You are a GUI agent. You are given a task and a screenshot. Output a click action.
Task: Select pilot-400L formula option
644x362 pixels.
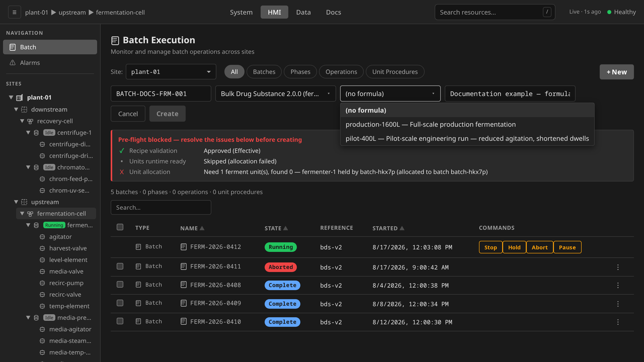point(467,139)
